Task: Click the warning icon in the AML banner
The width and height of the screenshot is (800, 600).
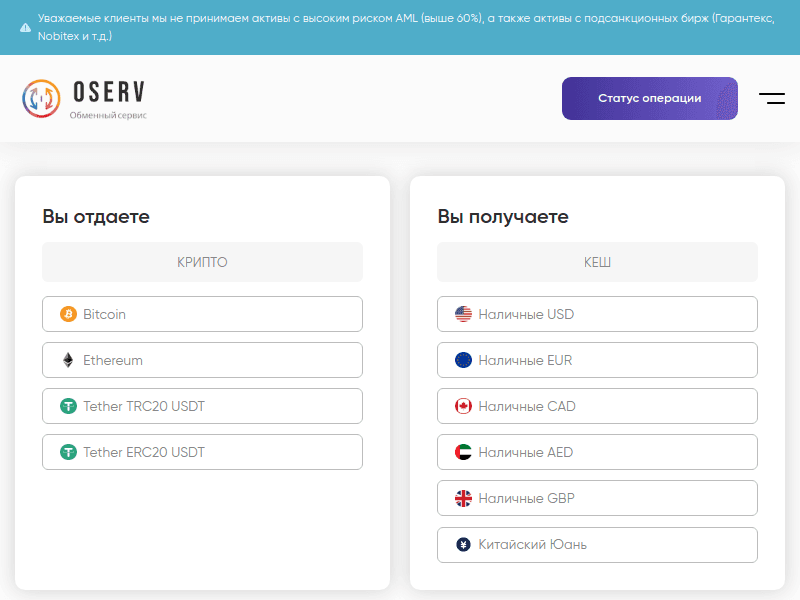Action: [25, 27]
